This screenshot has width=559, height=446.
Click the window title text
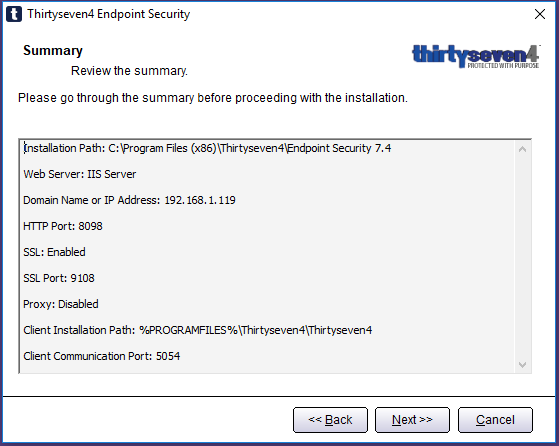(109, 14)
